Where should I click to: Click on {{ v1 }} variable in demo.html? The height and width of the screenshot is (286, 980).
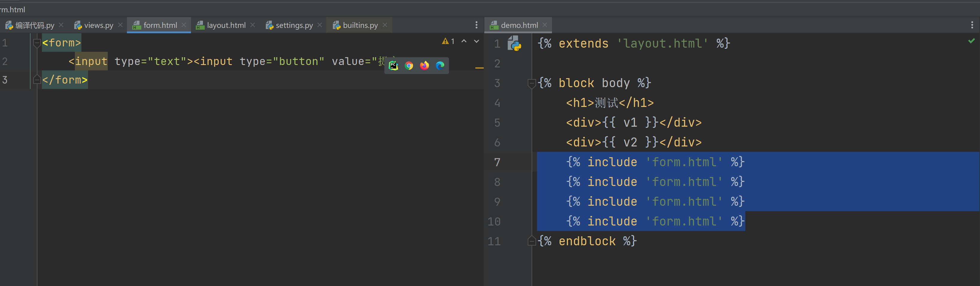click(x=630, y=122)
